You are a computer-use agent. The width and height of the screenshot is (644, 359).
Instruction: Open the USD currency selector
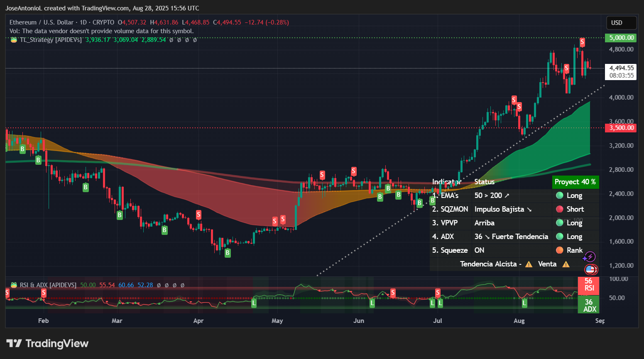click(x=621, y=23)
